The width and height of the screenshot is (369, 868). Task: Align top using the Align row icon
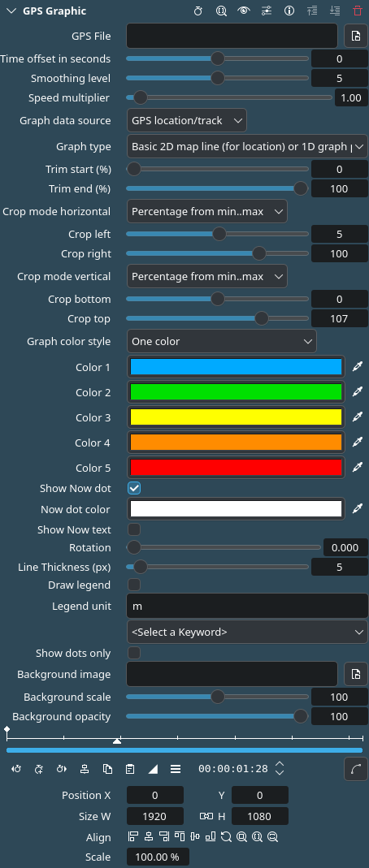point(180,837)
